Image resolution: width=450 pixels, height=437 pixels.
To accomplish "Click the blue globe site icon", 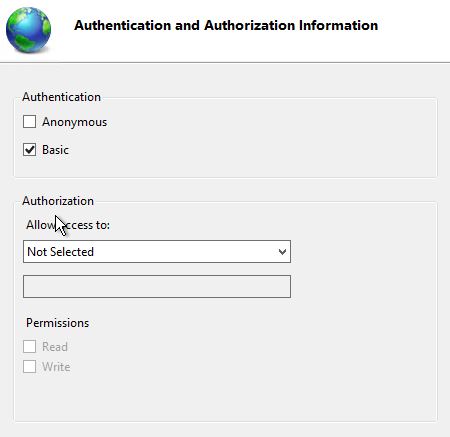I will [28, 30].
